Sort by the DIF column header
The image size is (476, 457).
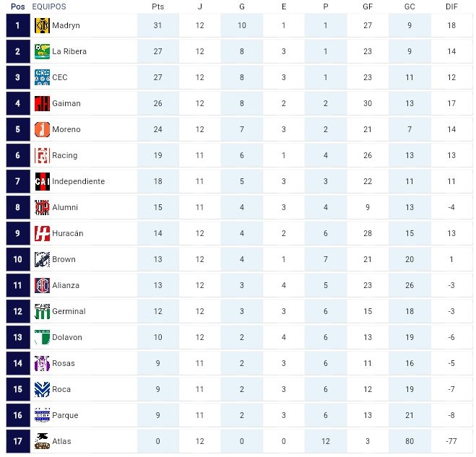coord(451,6)
